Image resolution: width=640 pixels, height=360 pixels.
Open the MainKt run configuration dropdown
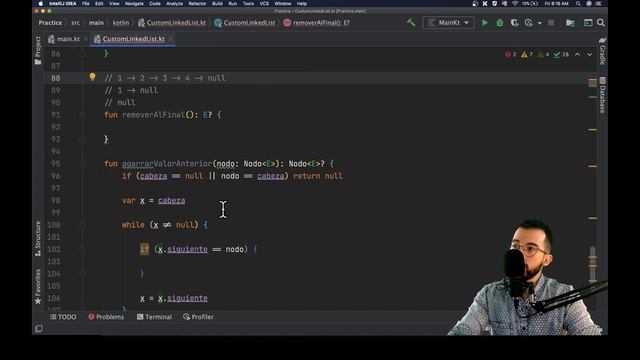coord(449,23)
